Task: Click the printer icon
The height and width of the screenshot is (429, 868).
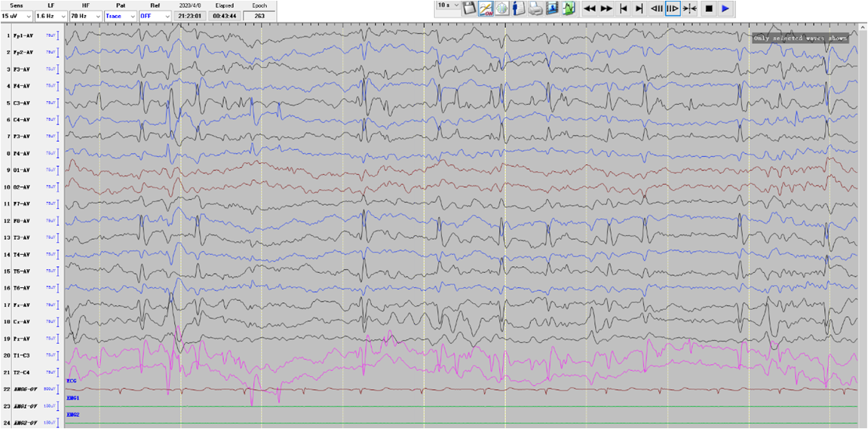Action: tap(535, 8)
